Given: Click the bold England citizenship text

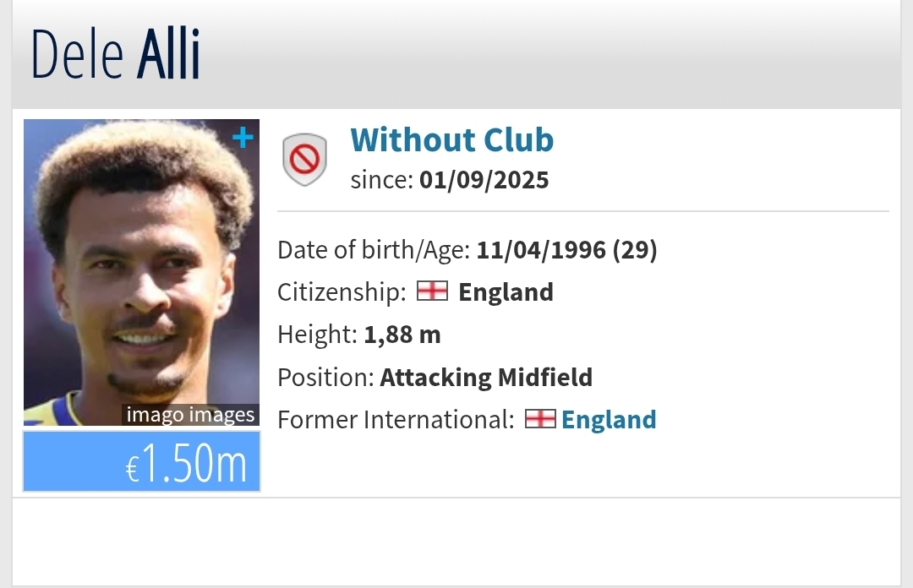Looking at the screenshot, I should tap(506, 292).
